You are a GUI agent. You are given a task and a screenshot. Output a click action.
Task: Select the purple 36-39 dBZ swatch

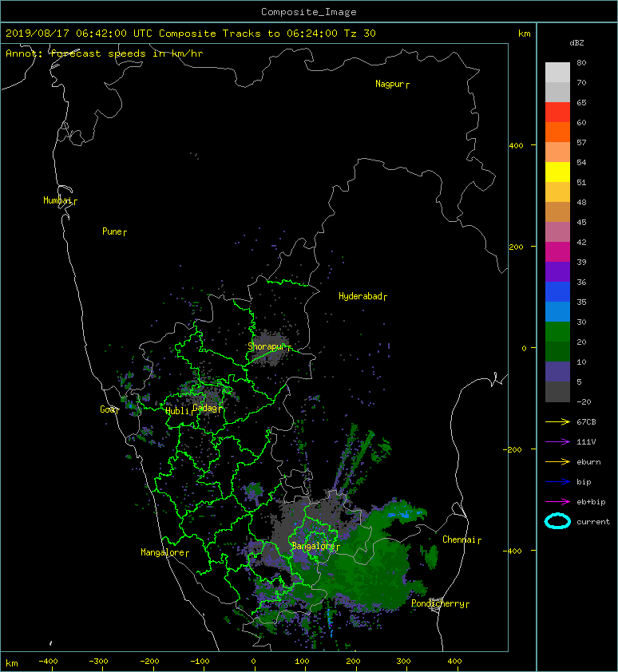coord(557,272)
